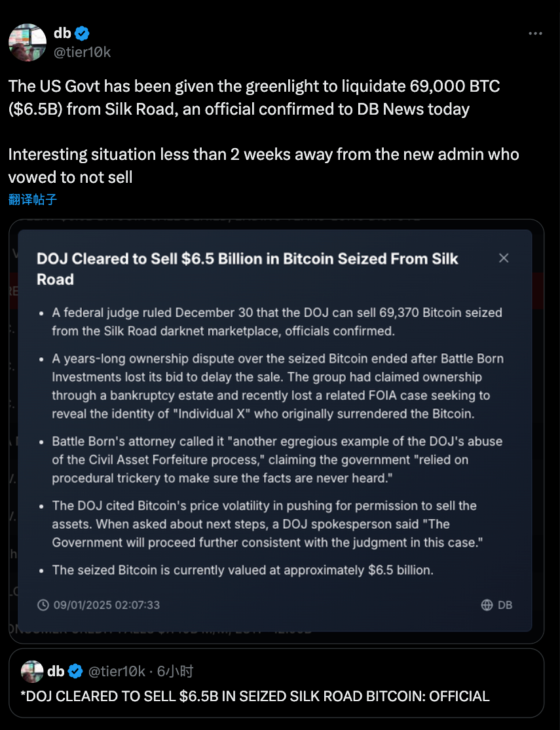The height and width of the screenshot is (730, 560).
Task: Open the attached news image bullet list
Action: (276, 432)
